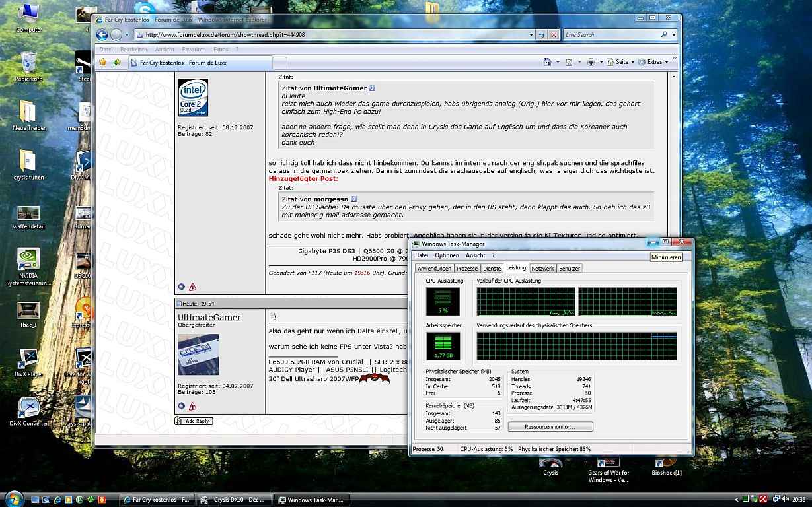Open the Live Search provider dropdown arrow

click(x=674, y=35)
